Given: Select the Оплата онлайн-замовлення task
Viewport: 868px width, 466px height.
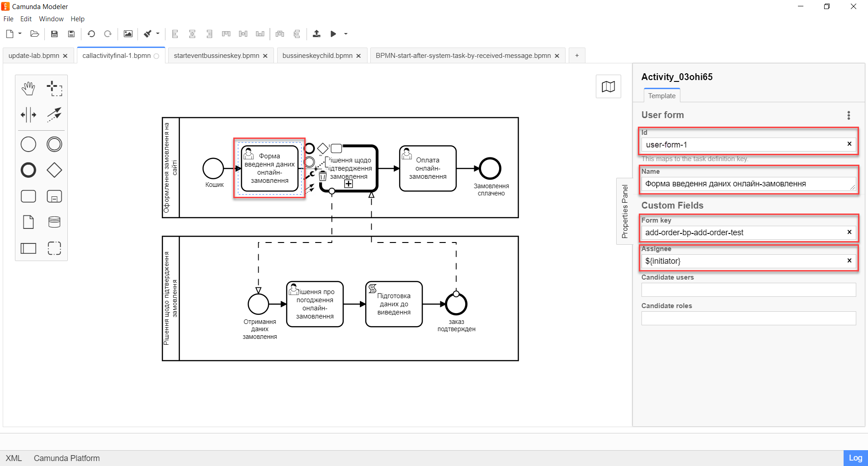Looking at the screenshot, I should (x=428, y=168).
